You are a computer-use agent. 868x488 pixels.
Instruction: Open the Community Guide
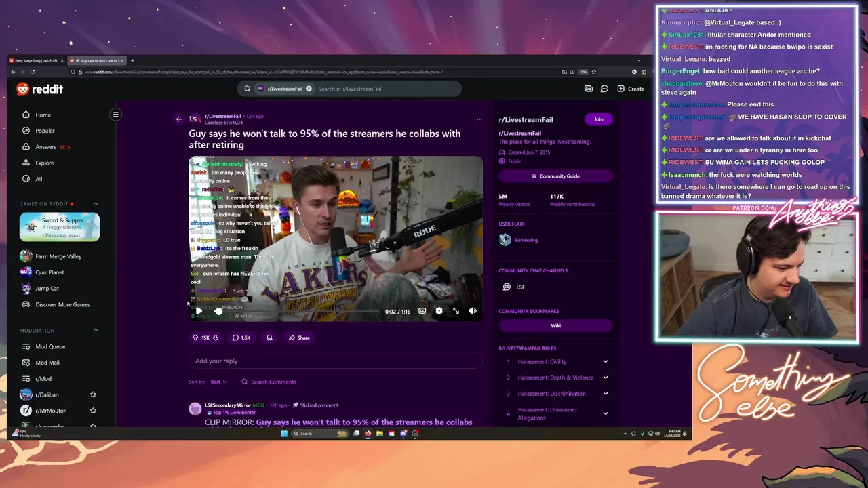click(x=555, y=176)
